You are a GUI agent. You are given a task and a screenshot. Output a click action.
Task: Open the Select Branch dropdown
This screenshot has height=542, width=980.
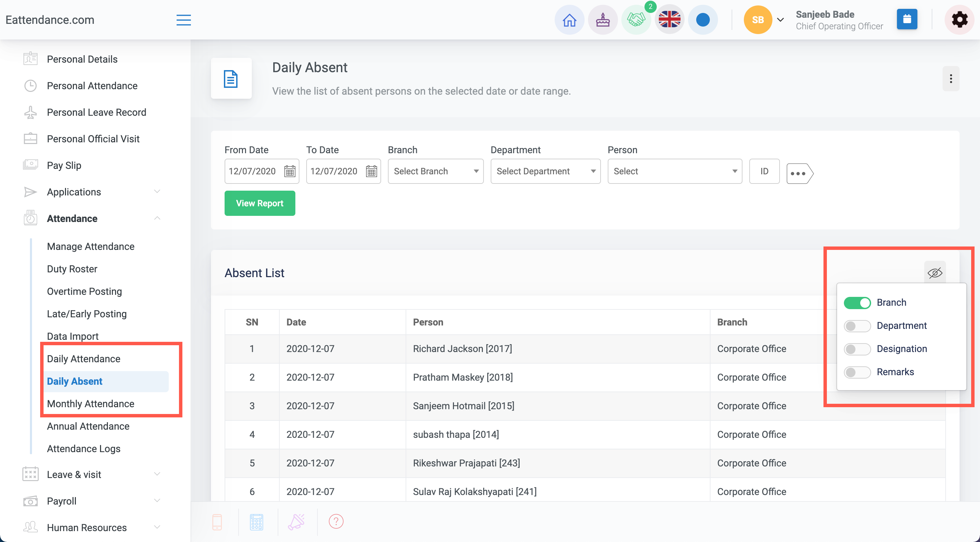pyautogui.click(x=435, y=171)
